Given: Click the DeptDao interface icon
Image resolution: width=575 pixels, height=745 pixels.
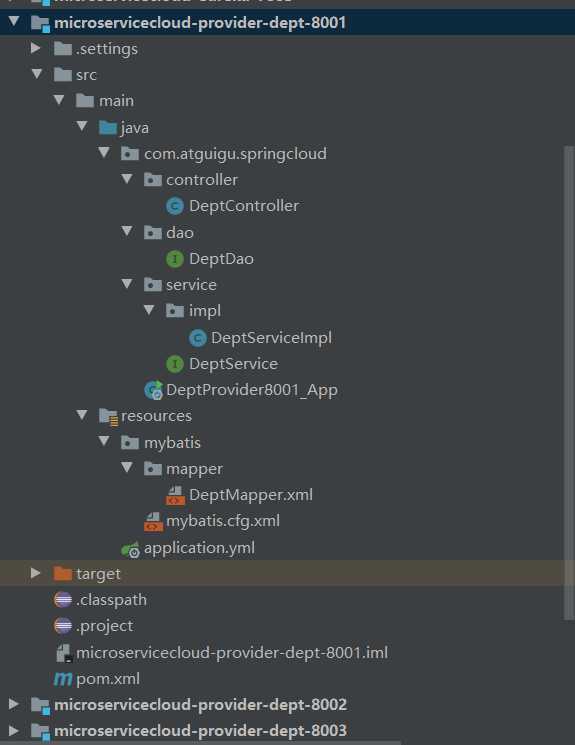Looking at the screenshot, I should 175,258.
